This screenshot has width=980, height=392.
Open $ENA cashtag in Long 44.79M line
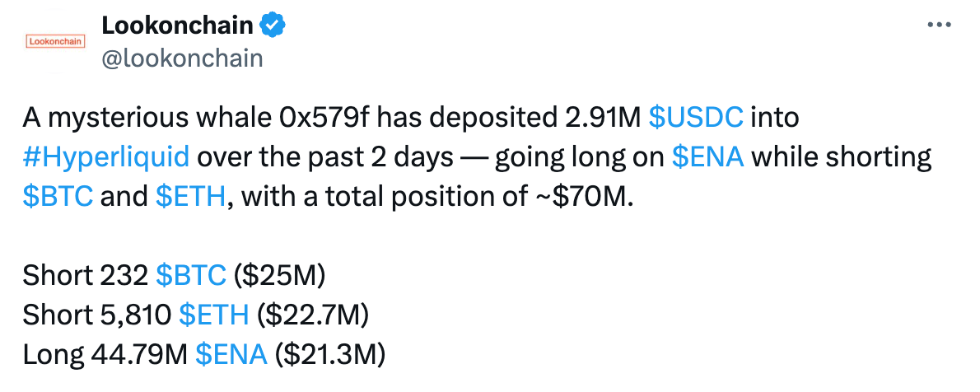pyautogui.click(x=231, y=353)
